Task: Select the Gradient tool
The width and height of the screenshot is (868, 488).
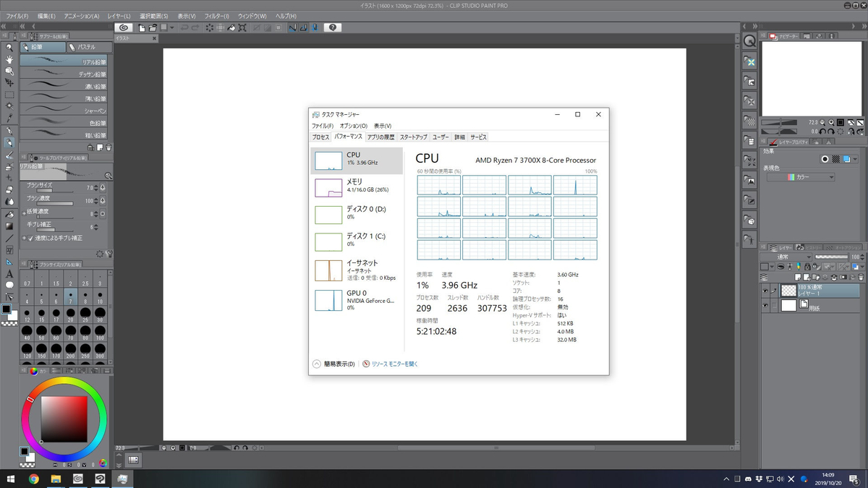Action: point(9,226)
